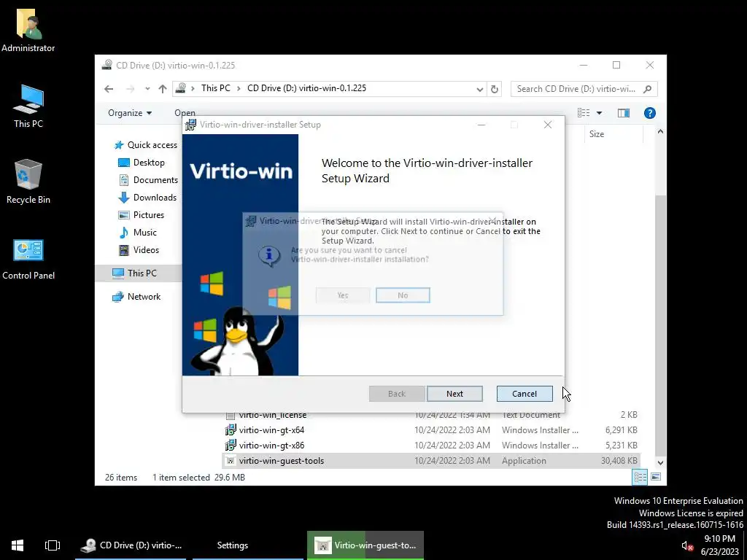The image size is (747, 560).
Task: Open Videos in navigation pane
Action: tap(138, 250)
